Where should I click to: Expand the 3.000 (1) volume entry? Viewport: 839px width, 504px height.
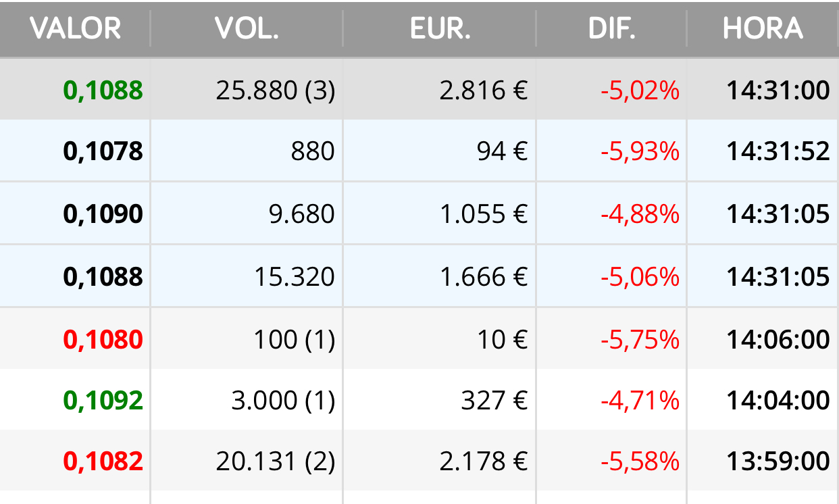point(283,401)
